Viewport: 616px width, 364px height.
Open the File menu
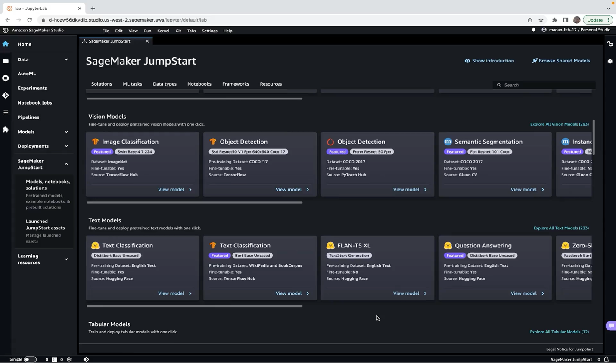106,31
